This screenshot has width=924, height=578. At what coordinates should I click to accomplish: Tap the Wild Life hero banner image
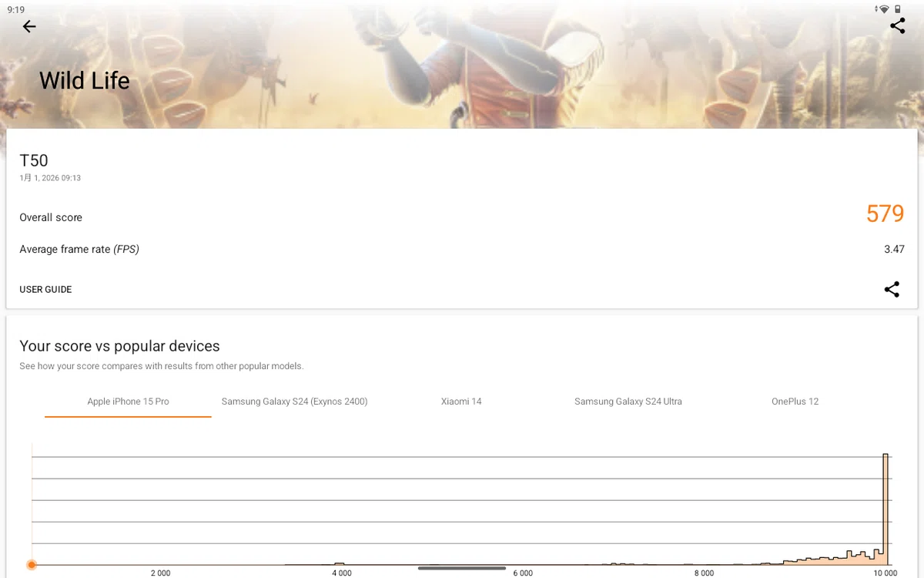pyautogui.click(x=462, y=65)
